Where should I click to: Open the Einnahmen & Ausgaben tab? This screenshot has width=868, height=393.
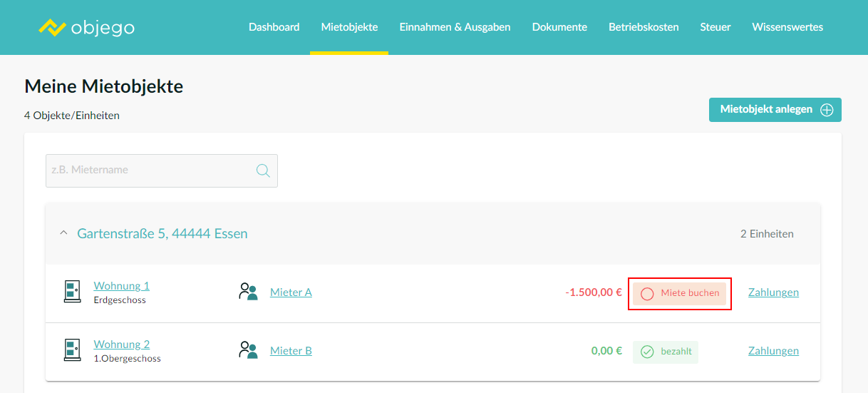455,27
